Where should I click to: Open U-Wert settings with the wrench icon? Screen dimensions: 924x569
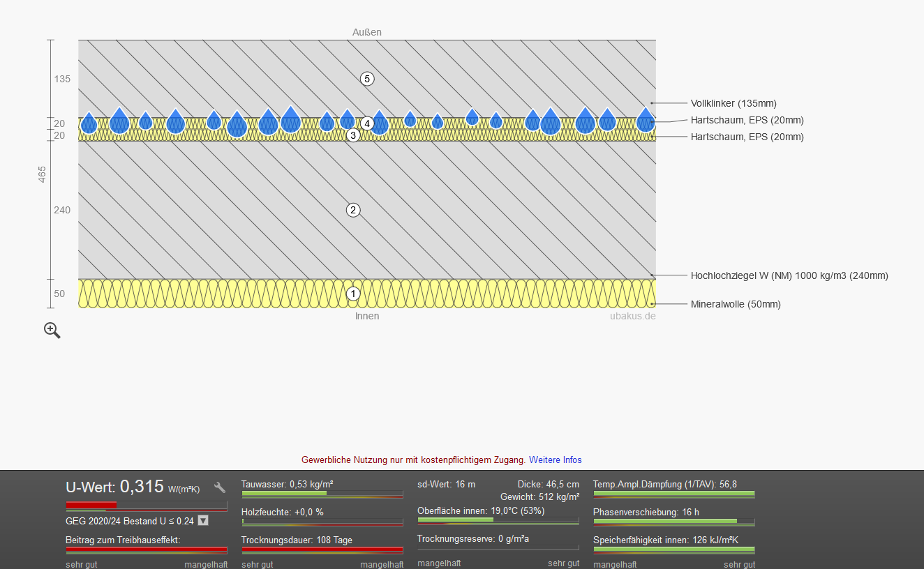[x=220, y=487]
